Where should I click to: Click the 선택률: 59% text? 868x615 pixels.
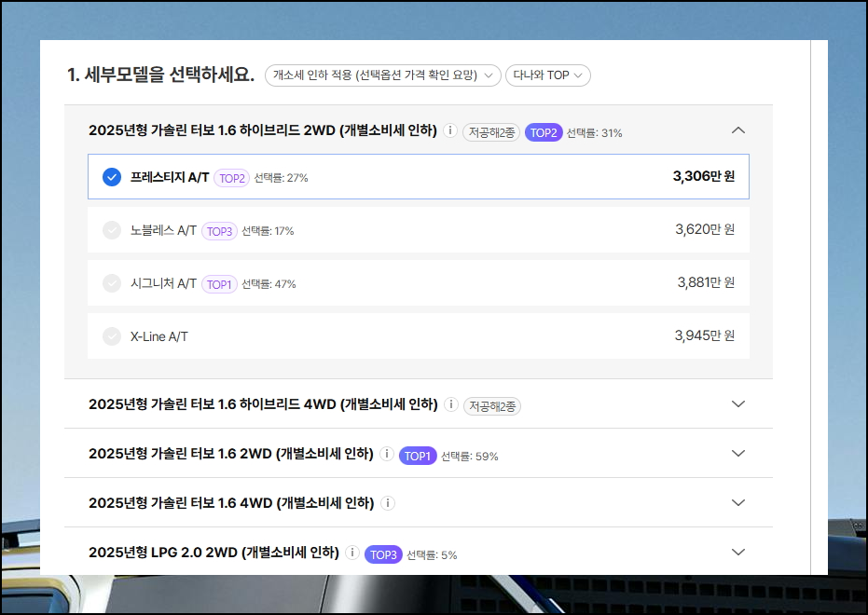click(x=470, y=457)
